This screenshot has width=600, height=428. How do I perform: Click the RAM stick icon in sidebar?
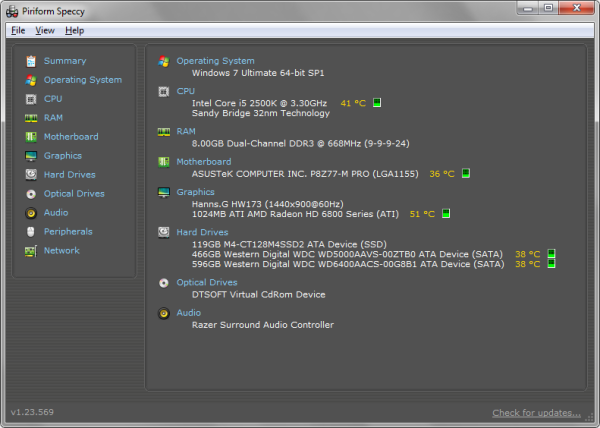click(31, 118)
